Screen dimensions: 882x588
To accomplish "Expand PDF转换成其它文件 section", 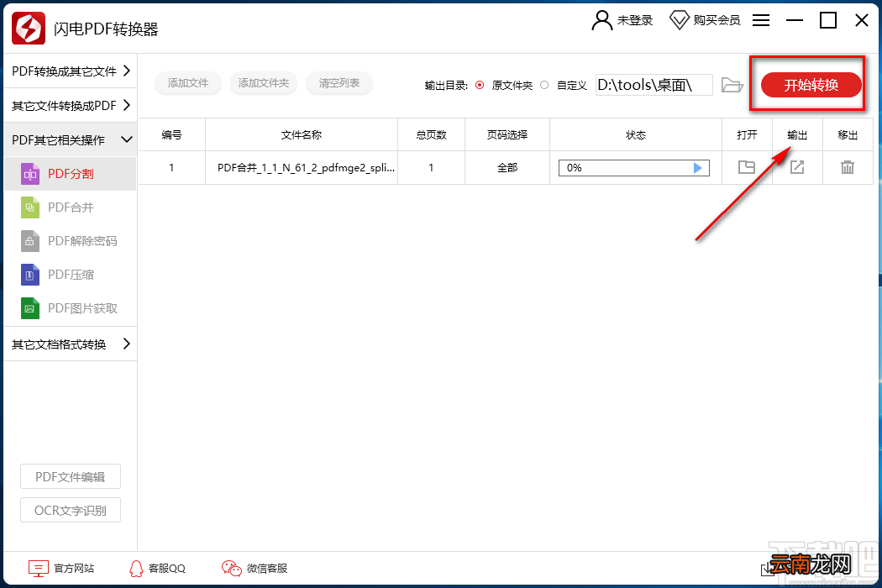I will click(71, 71).
